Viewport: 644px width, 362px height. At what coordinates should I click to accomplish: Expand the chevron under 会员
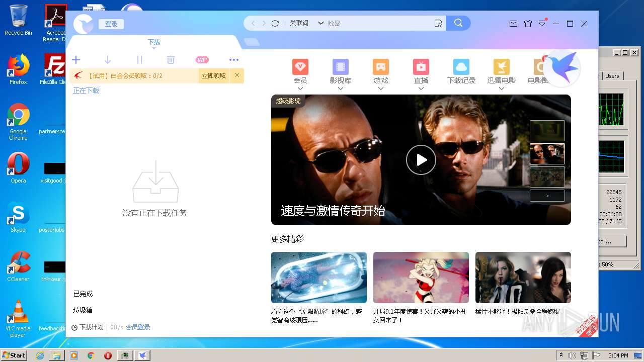click(x=300, y=88)
